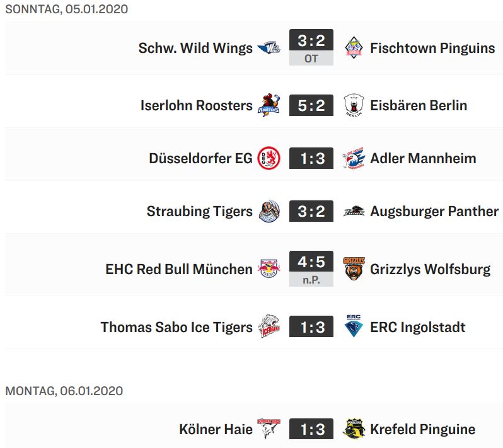
Task: Open the Thomas Sabo Ice Tigers logo
Action: pos(269,326)
